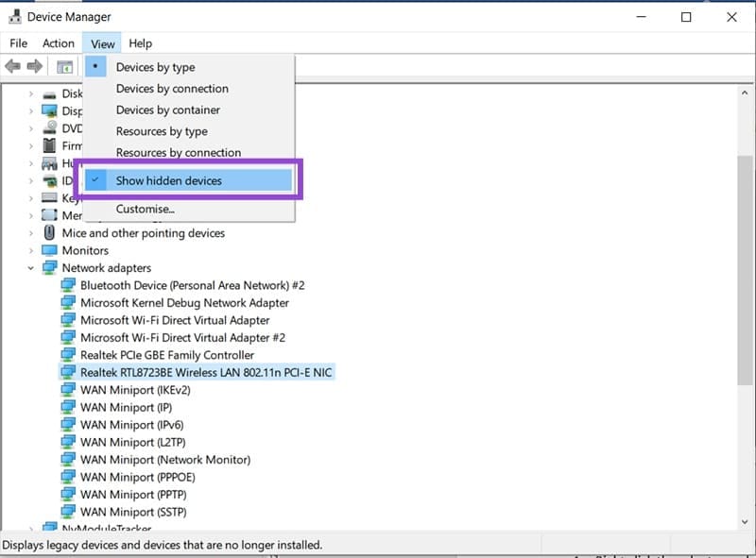Open the Help menu

pyautogui.click(x=141, y=42)
